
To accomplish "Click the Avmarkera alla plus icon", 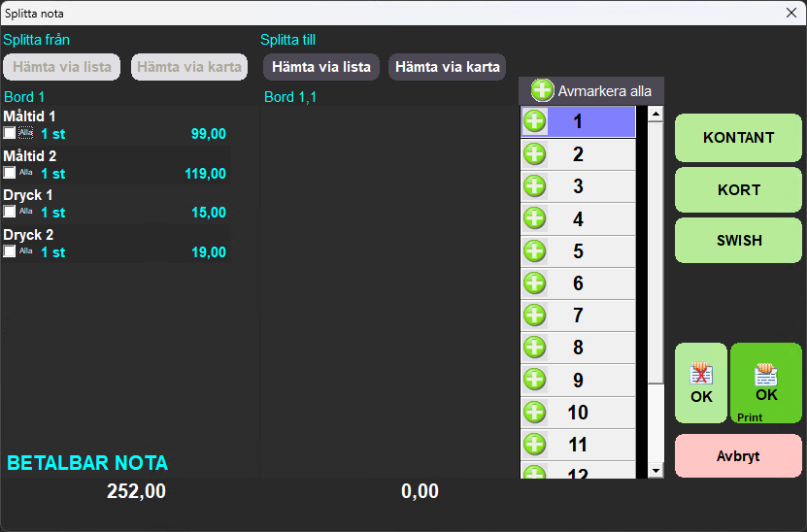I will click(x=542, y=91).
